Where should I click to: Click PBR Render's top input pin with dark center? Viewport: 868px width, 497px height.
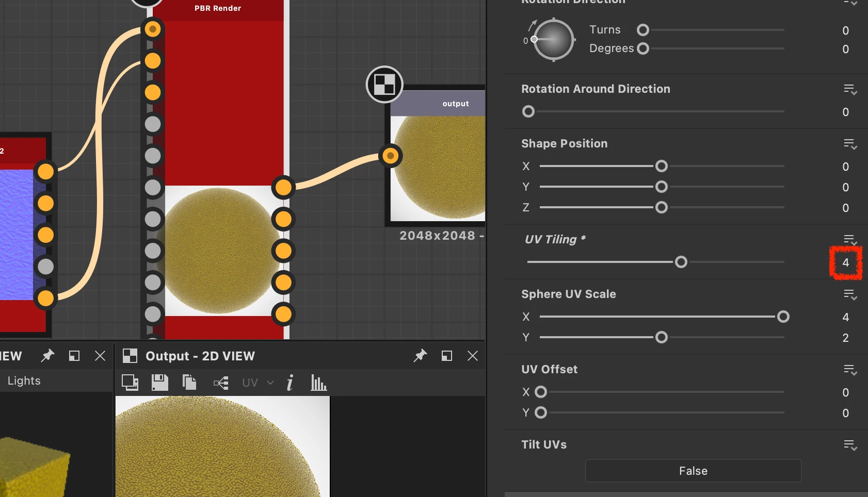tap(153, 29)
